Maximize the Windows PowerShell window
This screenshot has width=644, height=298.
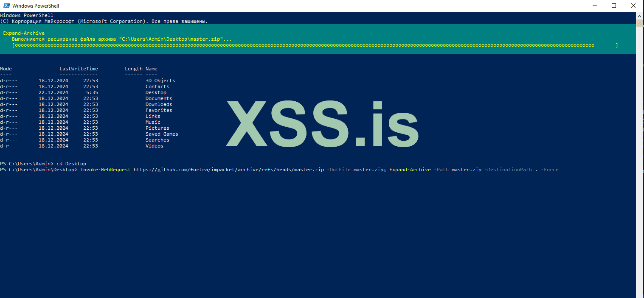tap(614, 6)
